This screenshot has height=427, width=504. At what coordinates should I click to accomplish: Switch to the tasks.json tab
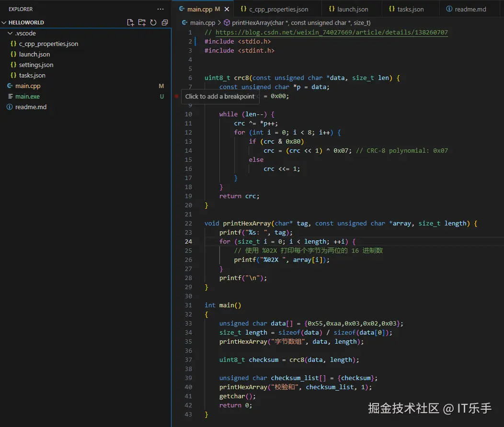[407, 9]
